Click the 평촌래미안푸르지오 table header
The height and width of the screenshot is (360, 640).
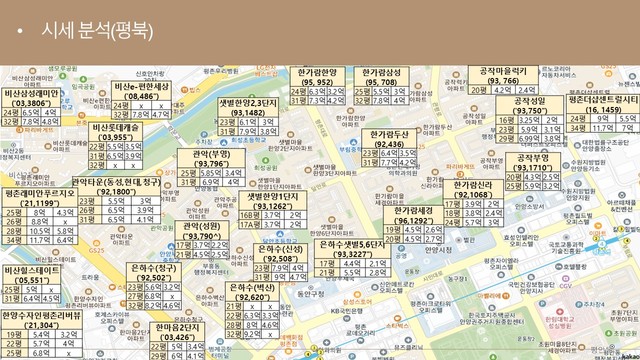click(40, 198)
